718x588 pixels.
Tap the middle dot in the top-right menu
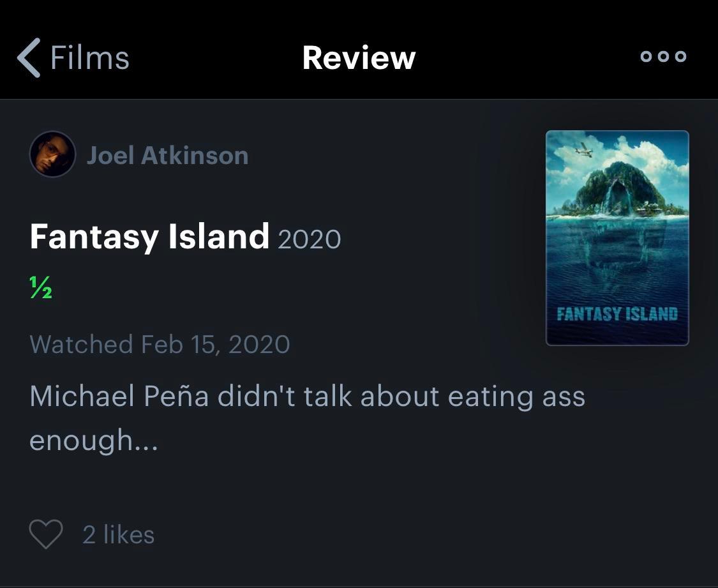click(662, 56)
